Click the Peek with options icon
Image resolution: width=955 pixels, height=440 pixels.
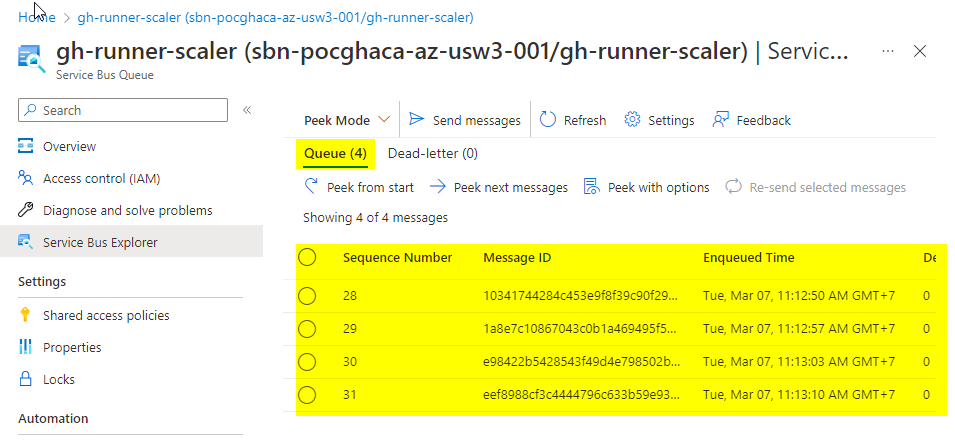click(x=592, y=186)
